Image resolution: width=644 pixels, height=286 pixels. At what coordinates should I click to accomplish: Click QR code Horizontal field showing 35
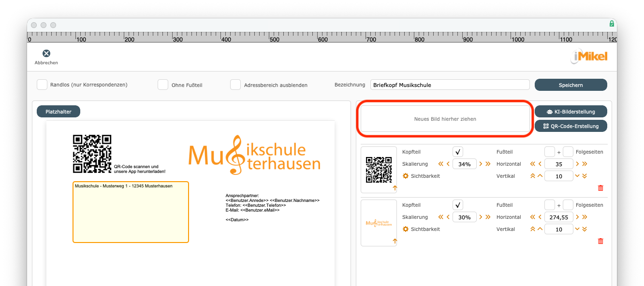coord(559,164)
